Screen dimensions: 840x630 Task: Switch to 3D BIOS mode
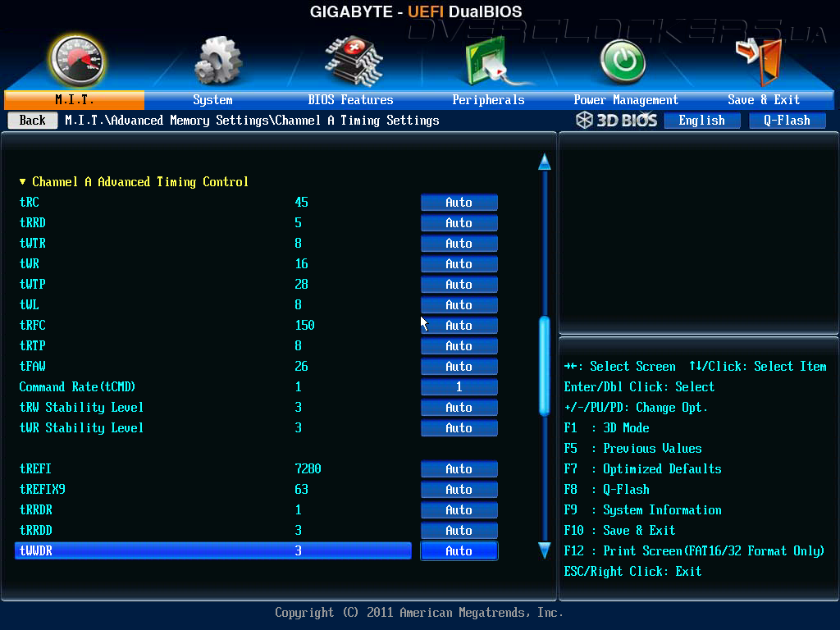click(617, 120)
